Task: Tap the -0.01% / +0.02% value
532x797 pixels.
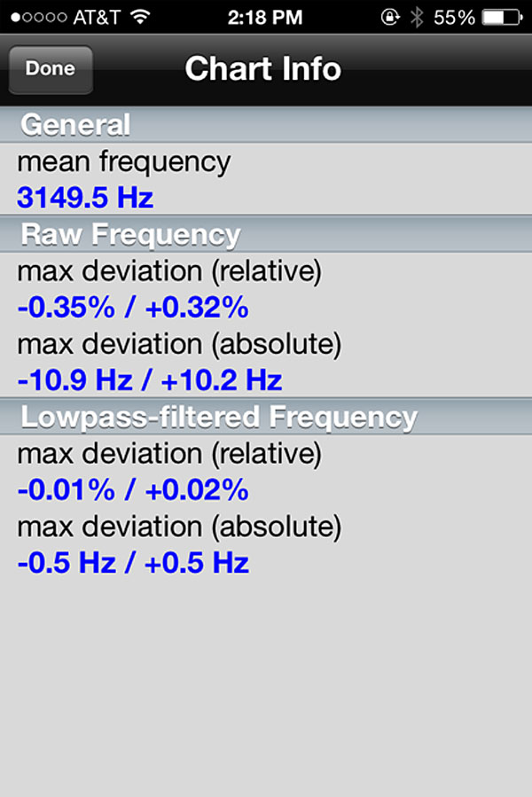Action: coord(133,489)
